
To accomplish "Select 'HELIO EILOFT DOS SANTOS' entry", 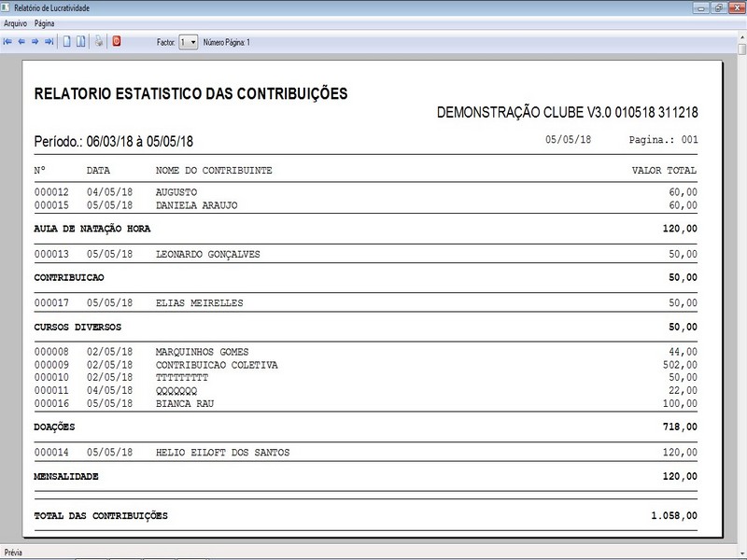I will 222,453.
